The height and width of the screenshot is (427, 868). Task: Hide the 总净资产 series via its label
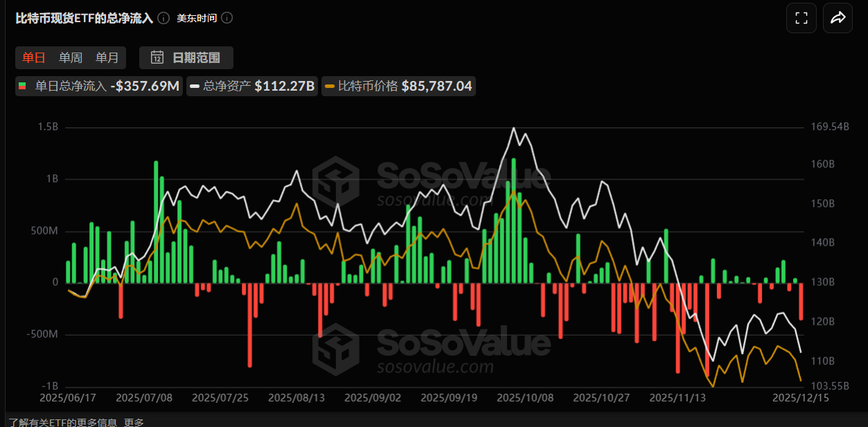227,87
